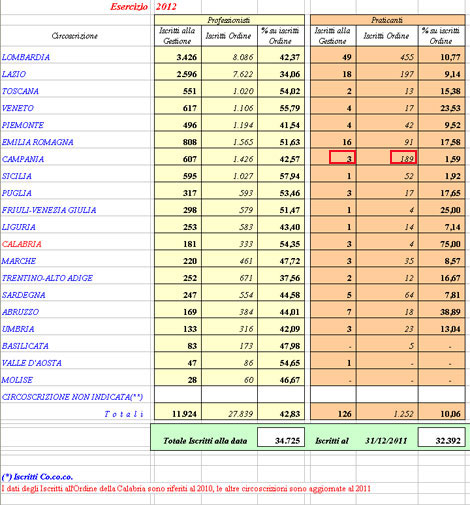Select the Professionisti header cell

pyautogui.click(x=229, y=20)
